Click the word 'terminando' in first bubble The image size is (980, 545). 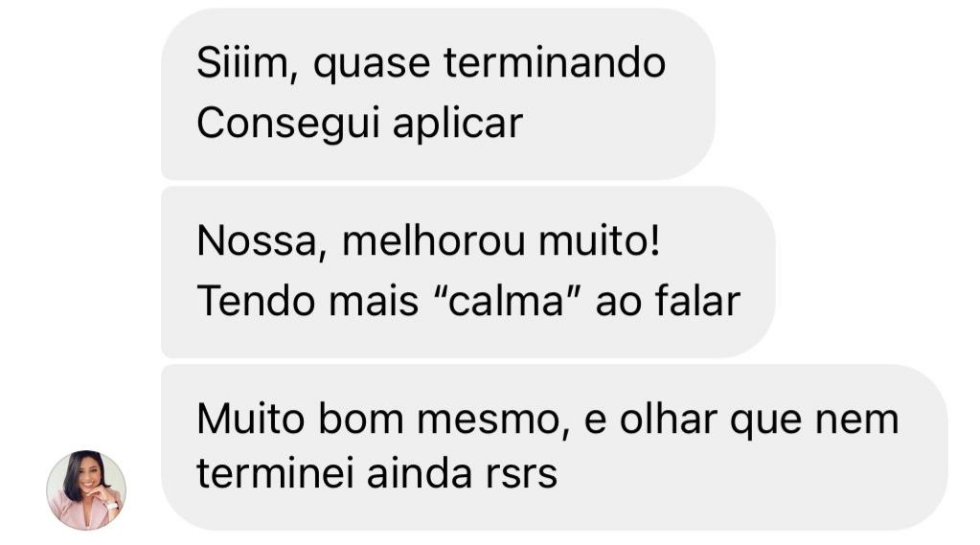[x=555, y=63]
